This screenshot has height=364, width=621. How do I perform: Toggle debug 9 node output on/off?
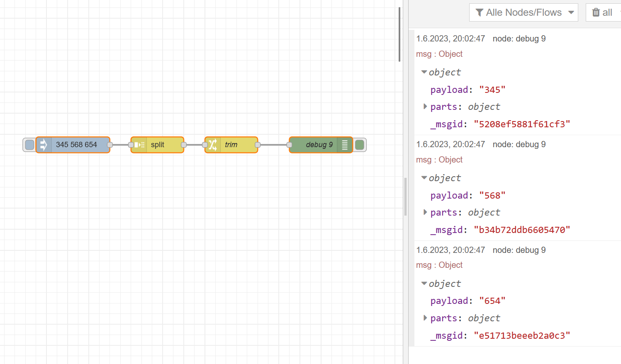[x=360, y=145]
